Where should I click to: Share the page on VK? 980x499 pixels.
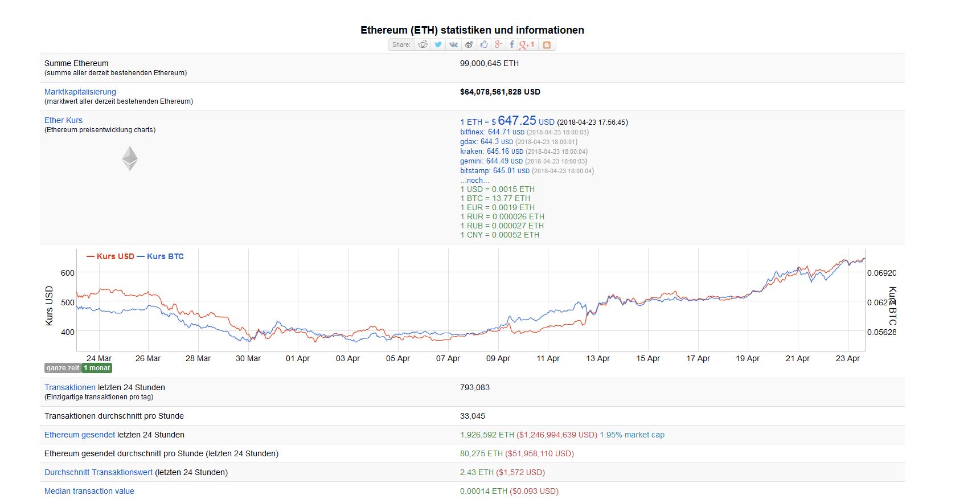coord(453,44)
